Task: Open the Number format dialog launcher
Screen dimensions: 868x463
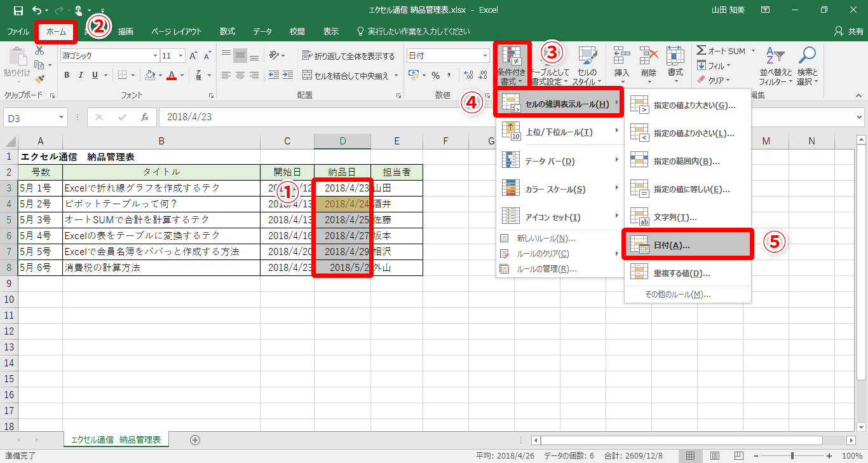Action: point(487,95)
